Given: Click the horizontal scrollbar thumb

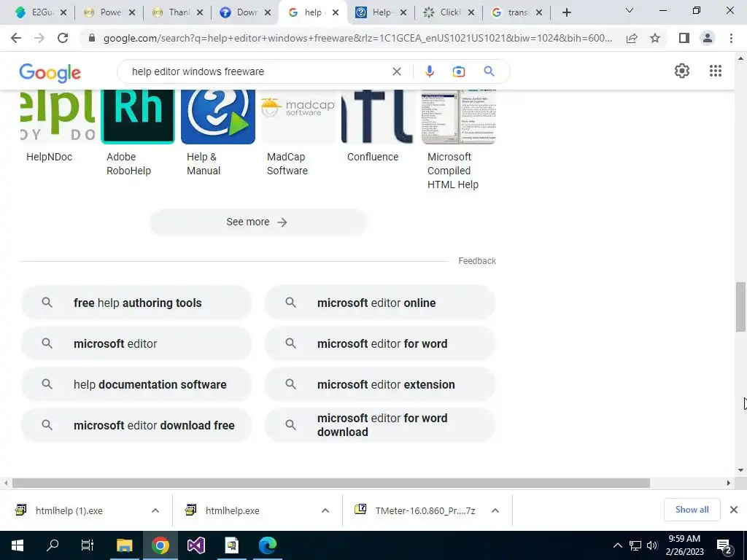Looking at the screenshot, I should point(331,483).
